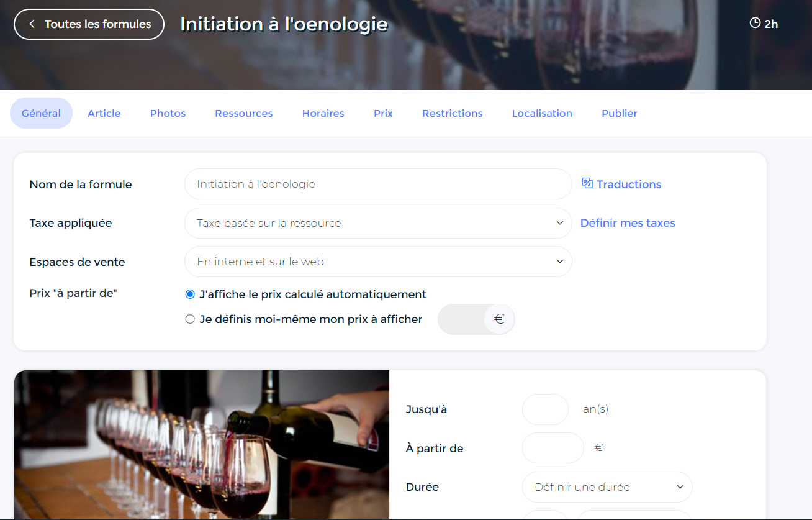Open the Photos tab

[168, 113]
